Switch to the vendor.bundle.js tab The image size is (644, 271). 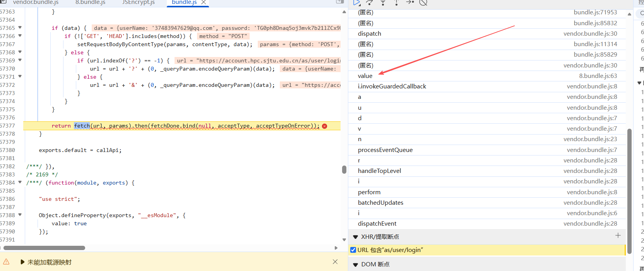[x=36, y=2]
